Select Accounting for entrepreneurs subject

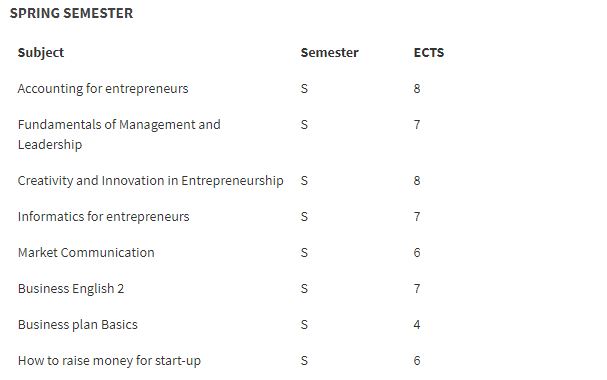(x=103, y=89)
